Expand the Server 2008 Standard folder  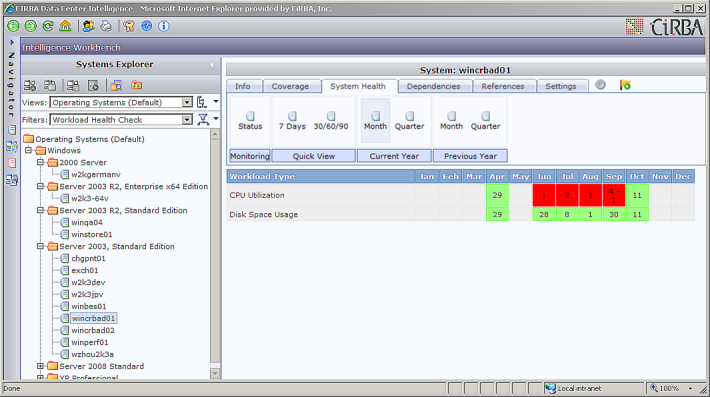point(40,366)
